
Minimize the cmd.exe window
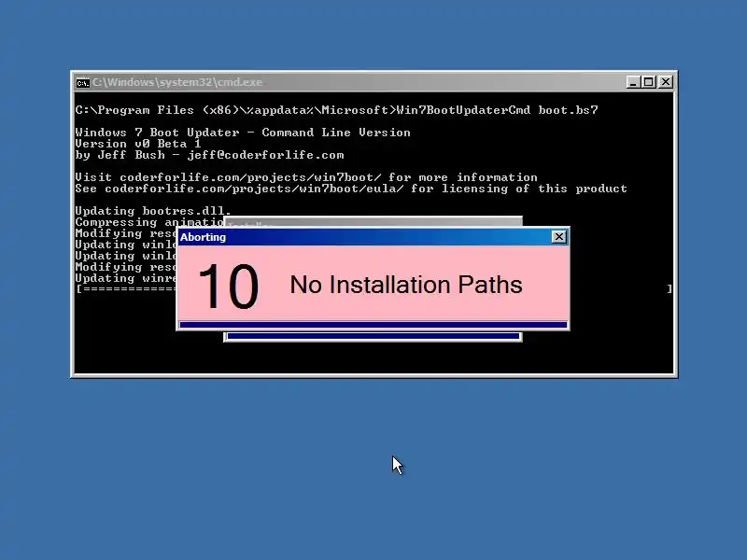[633, 82]
